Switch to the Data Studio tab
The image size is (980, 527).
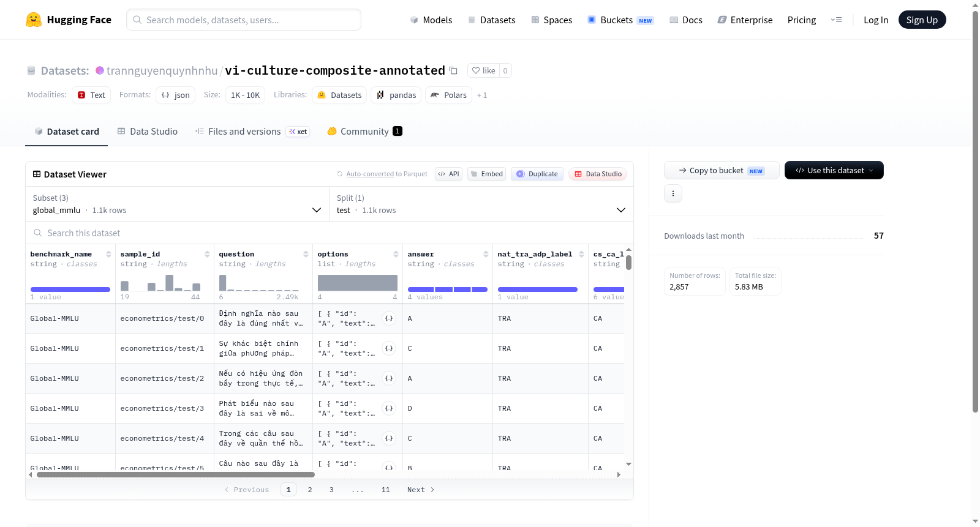(148, 131)
